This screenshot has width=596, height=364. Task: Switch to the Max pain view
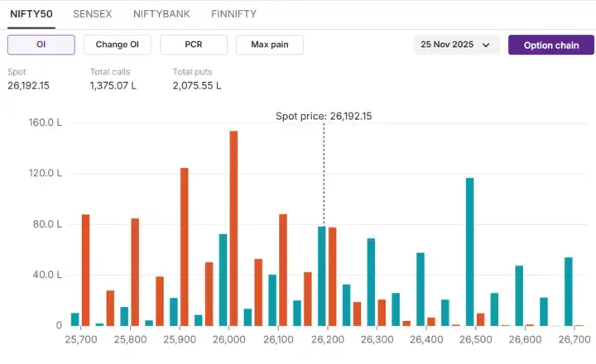point(269,45)
